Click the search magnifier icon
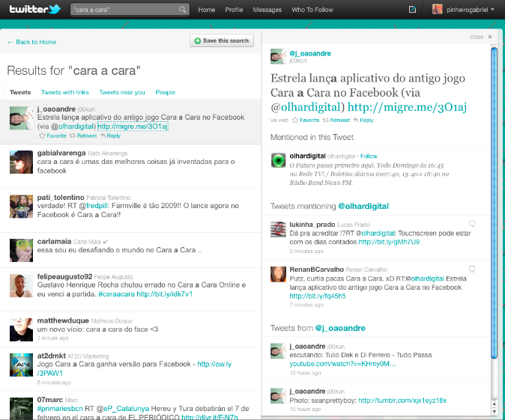 pyautogui.click(x=182, y=9)
